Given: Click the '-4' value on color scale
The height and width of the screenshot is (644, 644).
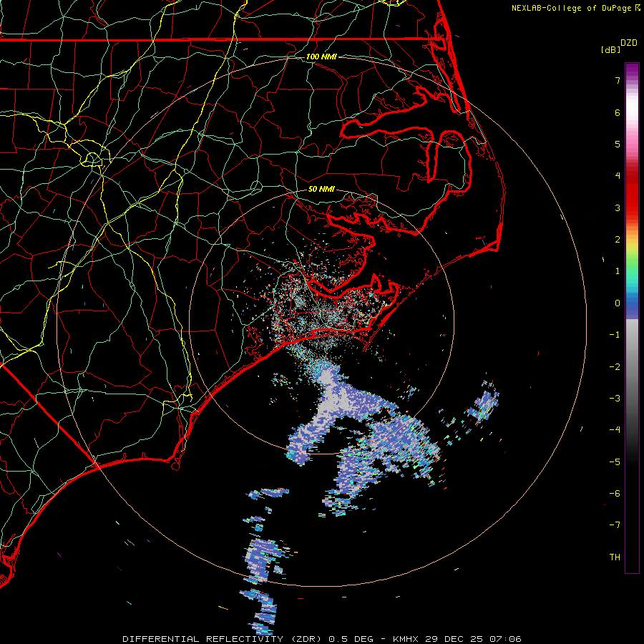Looking at the screenshot, I should (615, 429).
